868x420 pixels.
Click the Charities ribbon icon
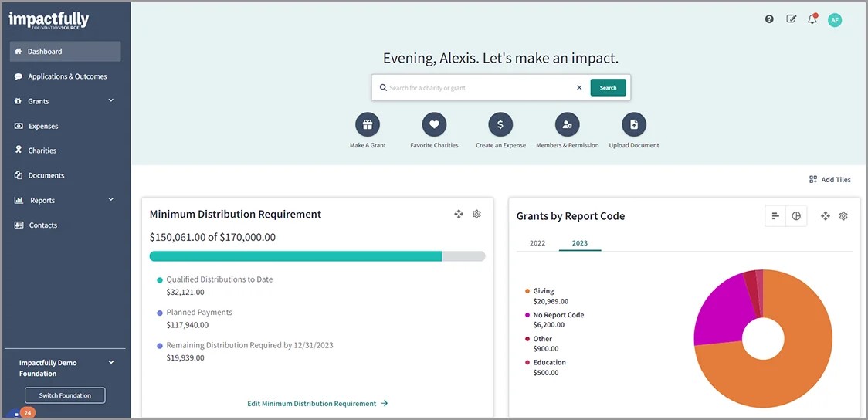click(19, 150)
